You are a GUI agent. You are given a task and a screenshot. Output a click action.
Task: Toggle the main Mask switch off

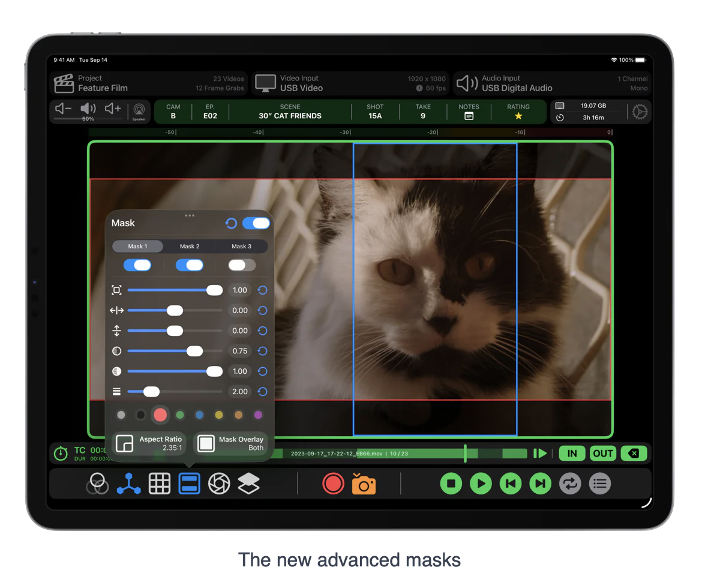point(256,223)
